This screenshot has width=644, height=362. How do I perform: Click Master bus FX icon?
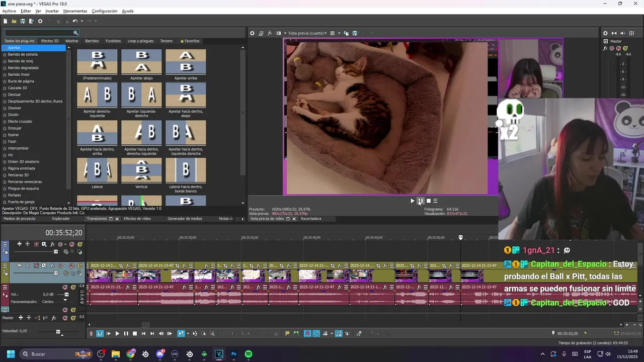click(606, 48)
